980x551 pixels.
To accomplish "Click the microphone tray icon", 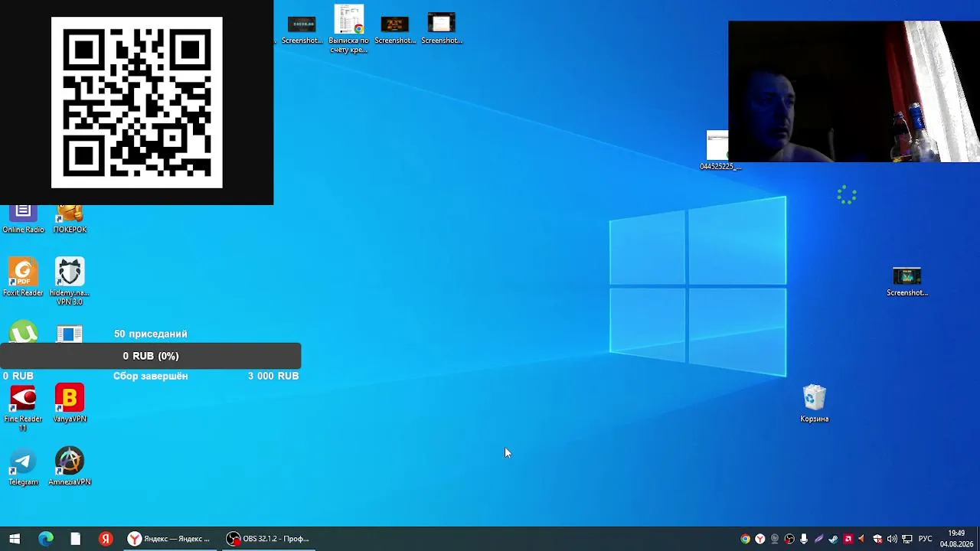I will [804, 539].
